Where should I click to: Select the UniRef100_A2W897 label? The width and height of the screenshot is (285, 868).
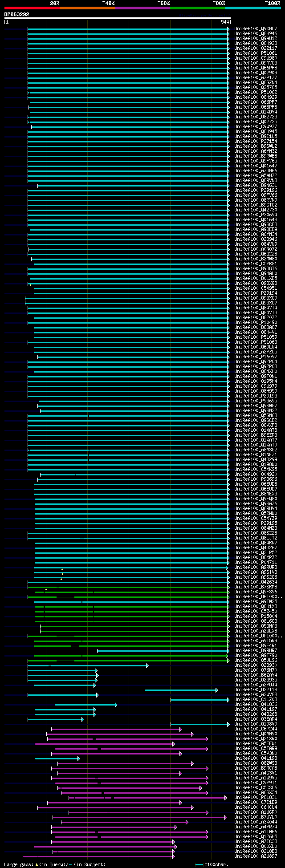[x=256, y=856]
